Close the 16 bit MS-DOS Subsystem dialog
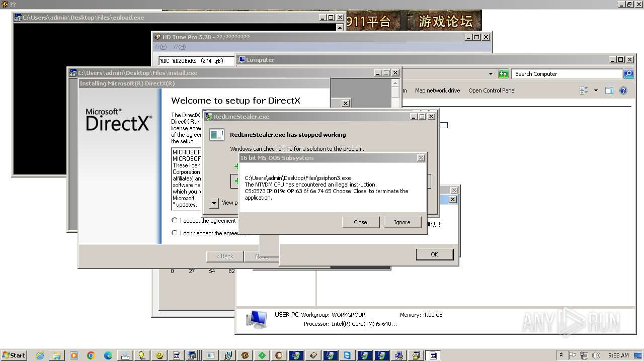 click(421, 158)
